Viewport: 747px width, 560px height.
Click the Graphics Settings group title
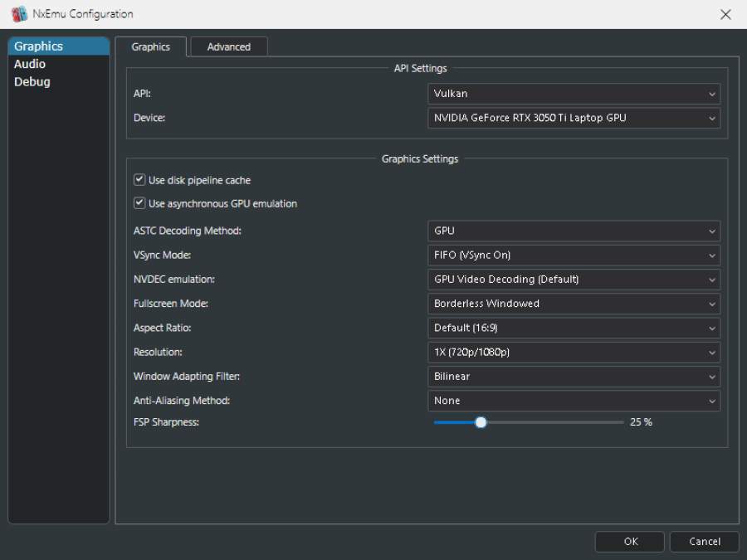tap(420, 159)
